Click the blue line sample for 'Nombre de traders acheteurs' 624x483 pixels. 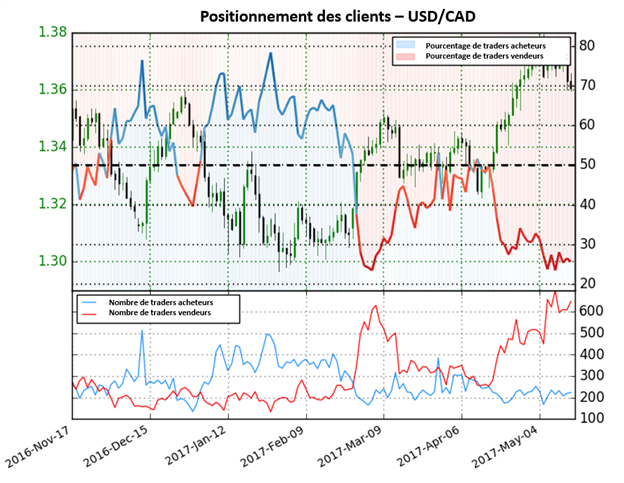pos(89,302)
